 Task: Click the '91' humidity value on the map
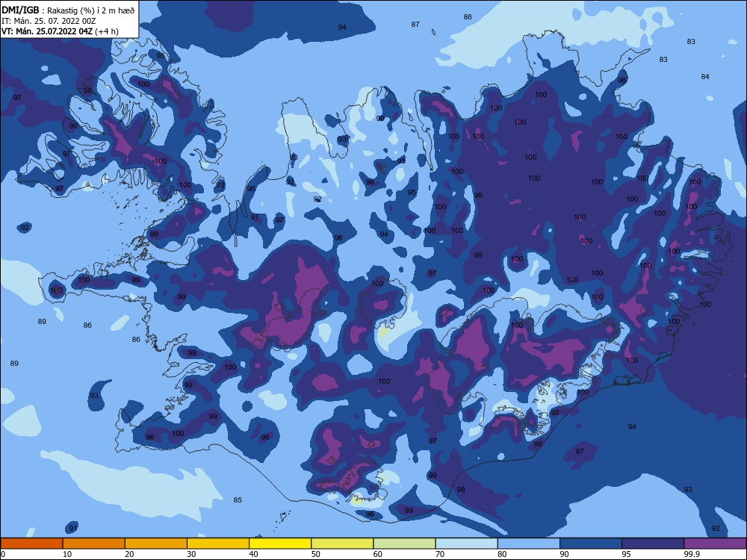73,529
